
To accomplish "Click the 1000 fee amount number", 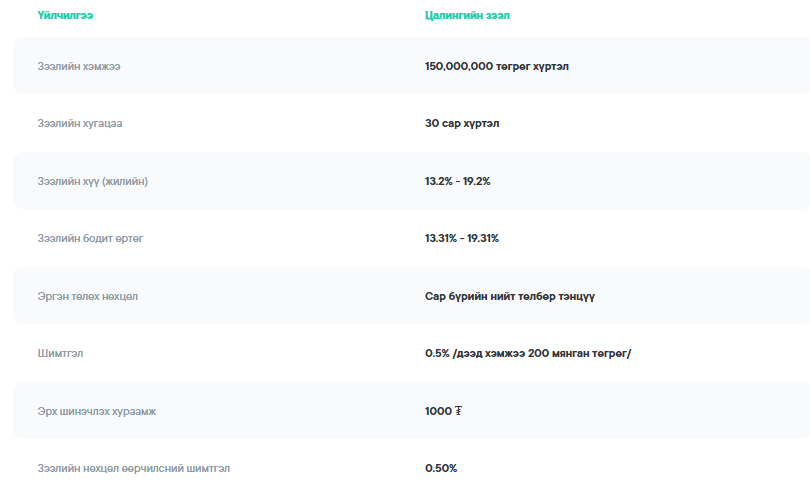I will (x=438, y=411).
